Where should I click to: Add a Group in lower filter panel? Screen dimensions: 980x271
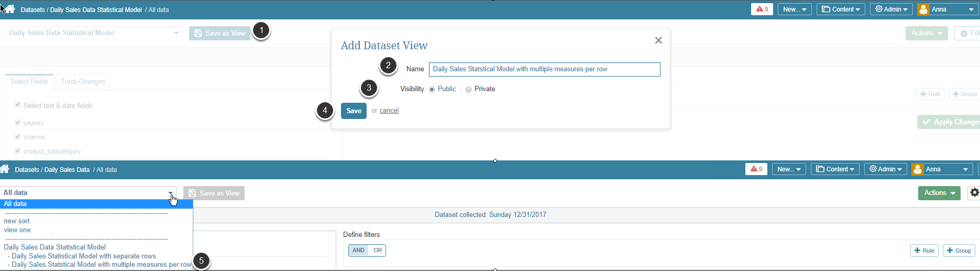pyautogui.click(x=959, y=251)
